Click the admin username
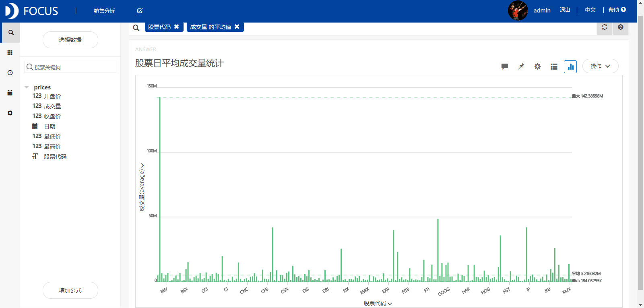The image size is (644, 308). point(542,10)
